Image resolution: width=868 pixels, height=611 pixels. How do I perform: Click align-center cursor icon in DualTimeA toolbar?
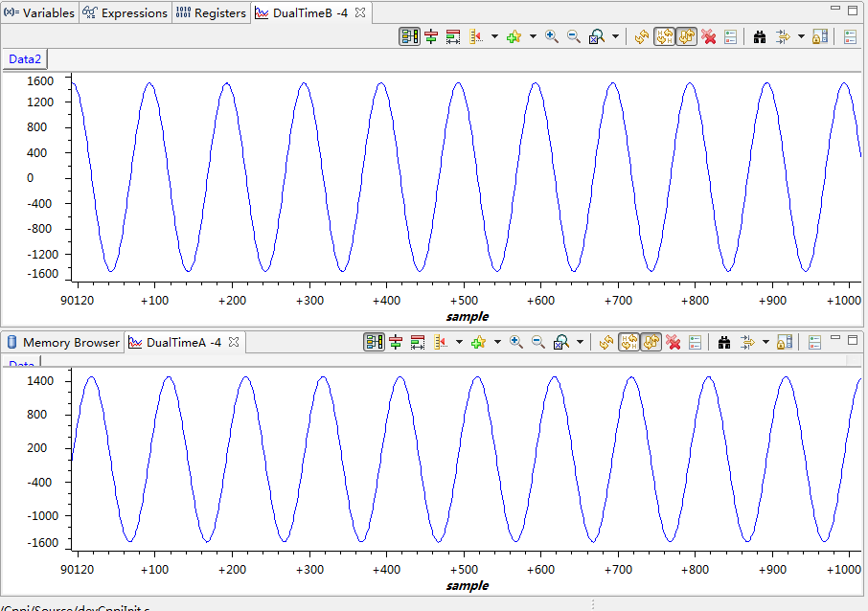(x=396, y=343)
